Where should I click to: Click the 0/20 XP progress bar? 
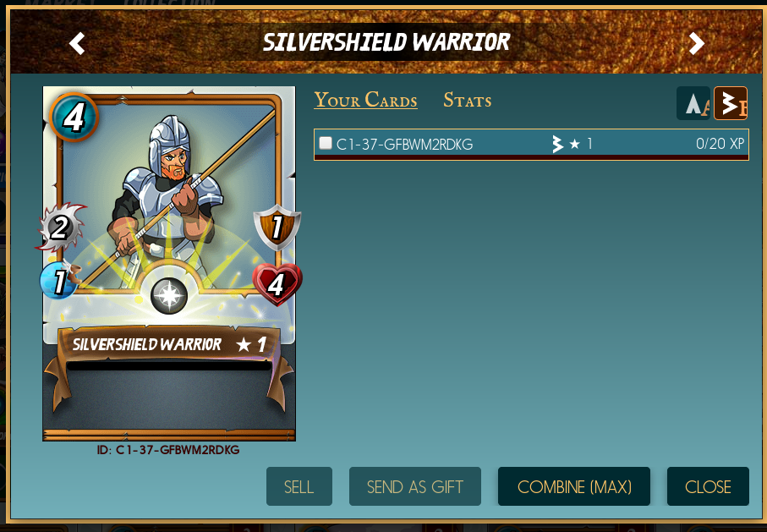point(531,157)
